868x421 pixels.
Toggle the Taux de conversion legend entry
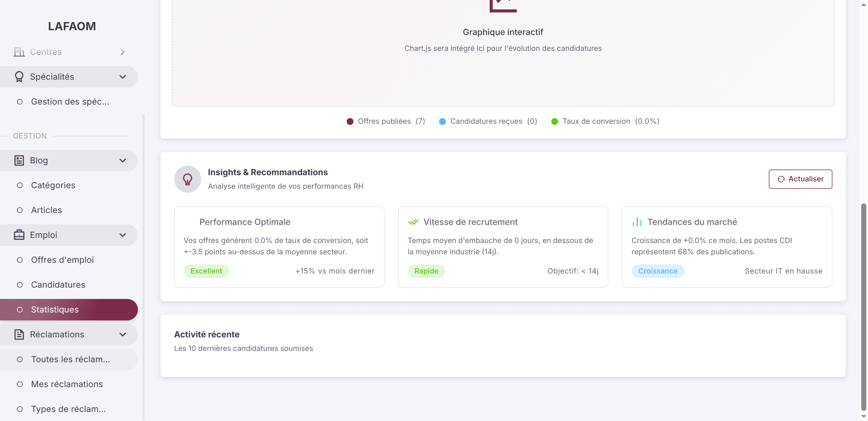coord(605,121)
